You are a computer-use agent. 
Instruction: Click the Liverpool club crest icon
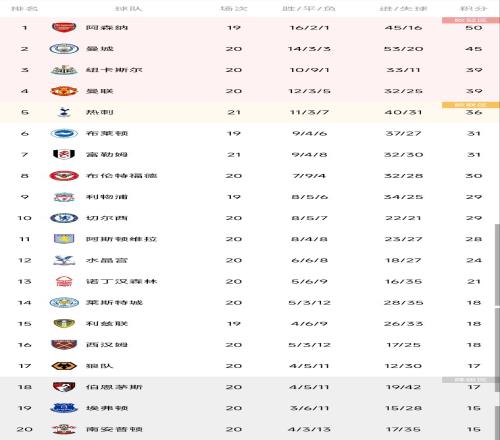pyautogui.click(x=64, y=197)
